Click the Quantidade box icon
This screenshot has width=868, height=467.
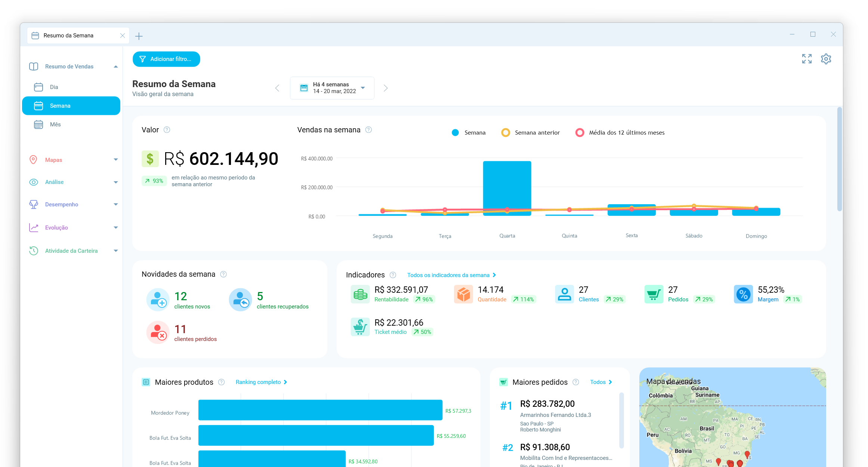(x=463, y=294)
